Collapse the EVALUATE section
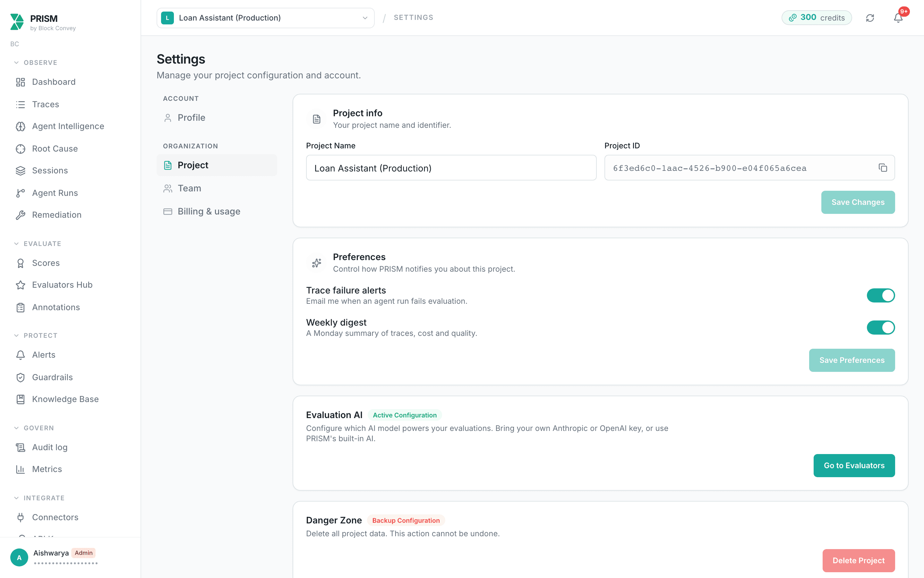Image resolution: width=924 pixels, height=578 pixels. 37,244
